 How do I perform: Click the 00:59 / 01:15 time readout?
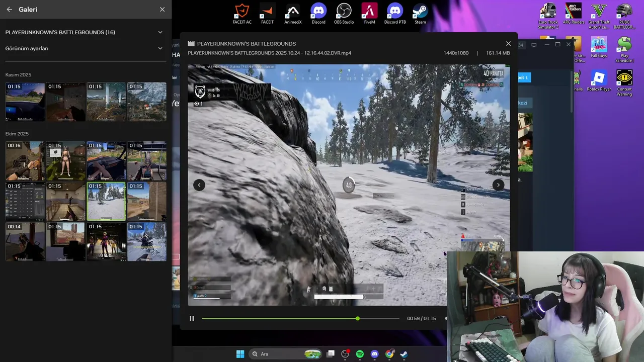point(422,318)
